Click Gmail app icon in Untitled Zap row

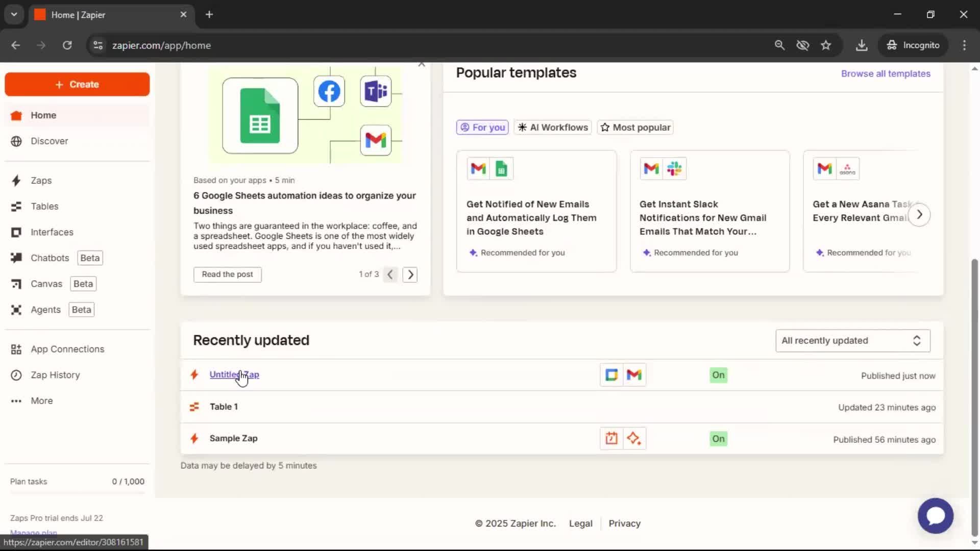[634, 375]
